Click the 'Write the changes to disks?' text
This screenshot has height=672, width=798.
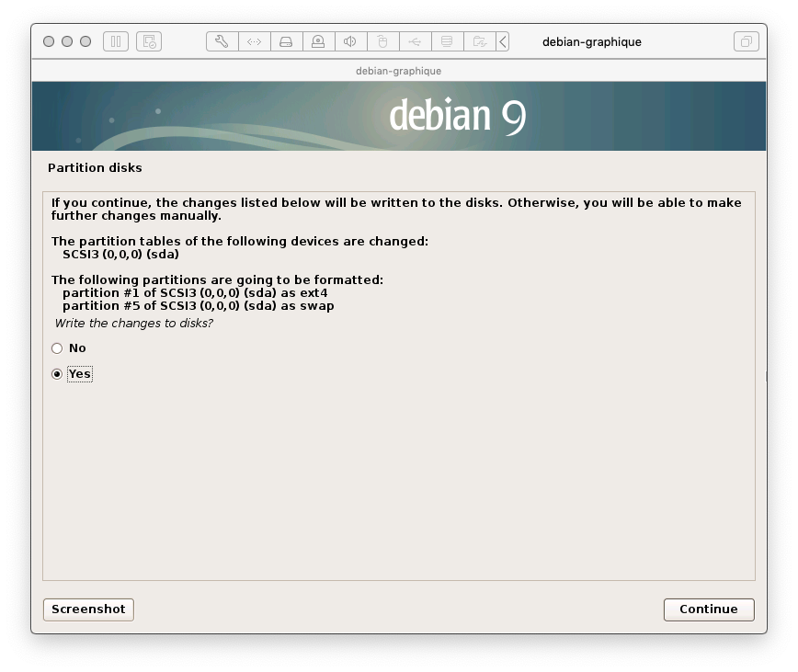134,324
